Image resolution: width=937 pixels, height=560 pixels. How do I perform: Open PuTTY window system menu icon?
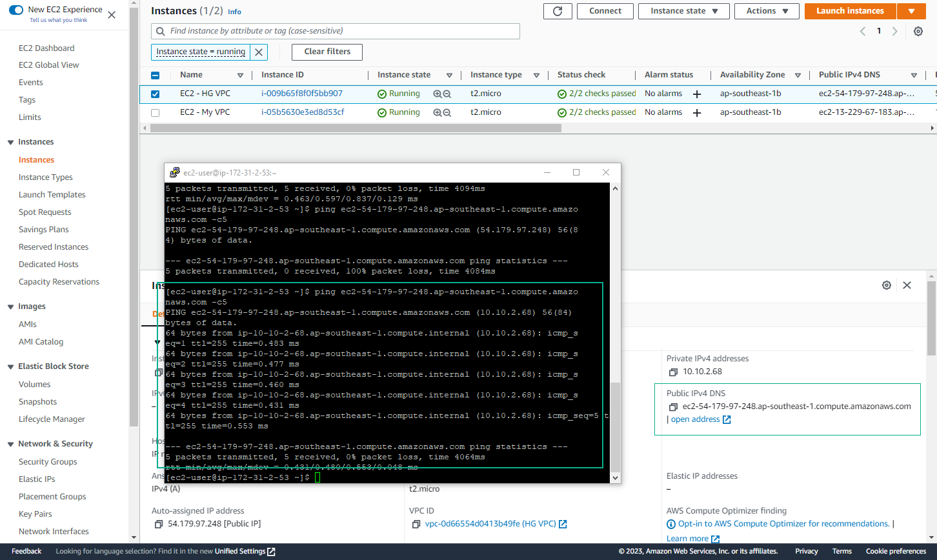[x=174, y=173]
